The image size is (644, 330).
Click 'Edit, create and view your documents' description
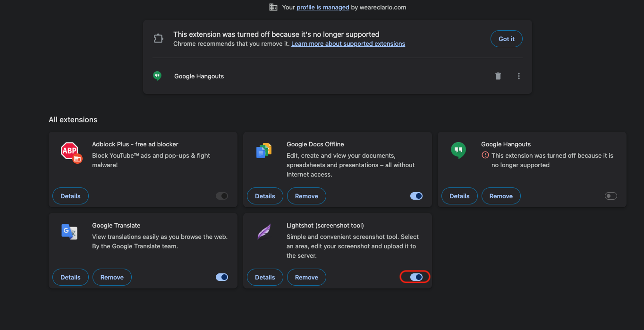click(351, 165)
